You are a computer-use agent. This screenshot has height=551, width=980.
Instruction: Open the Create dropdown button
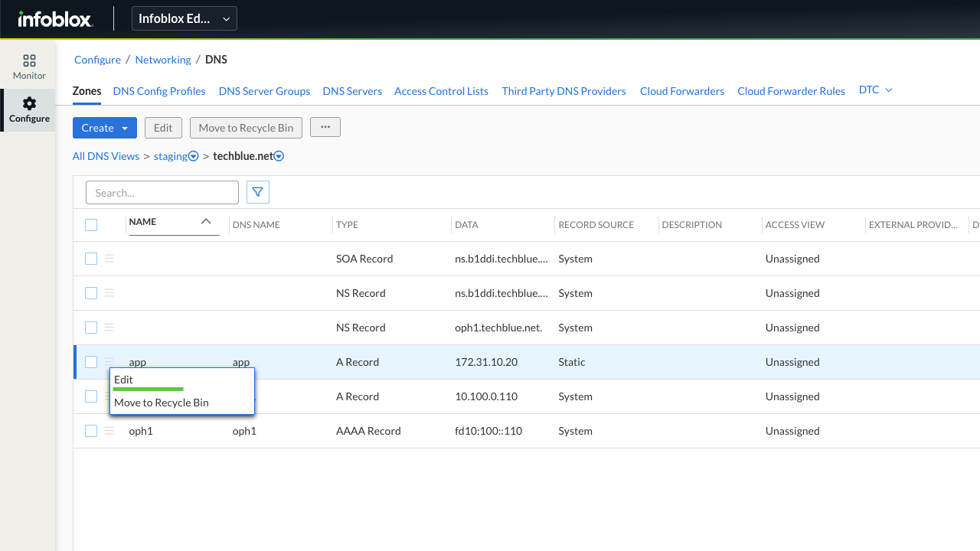click(105, 128)
